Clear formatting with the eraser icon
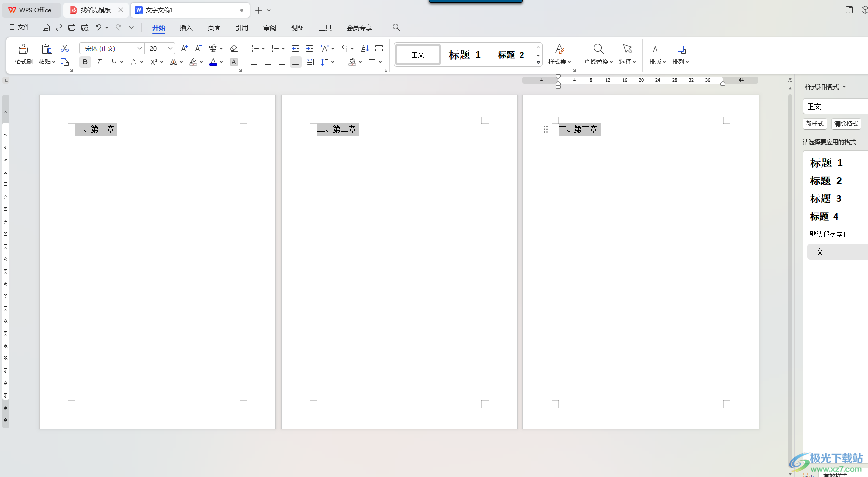 [234, 48]
